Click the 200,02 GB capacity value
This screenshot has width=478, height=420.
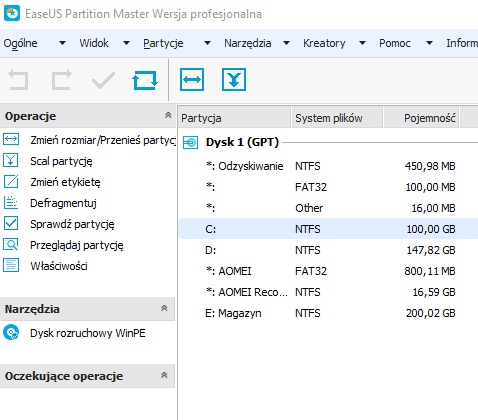point(431,313)
